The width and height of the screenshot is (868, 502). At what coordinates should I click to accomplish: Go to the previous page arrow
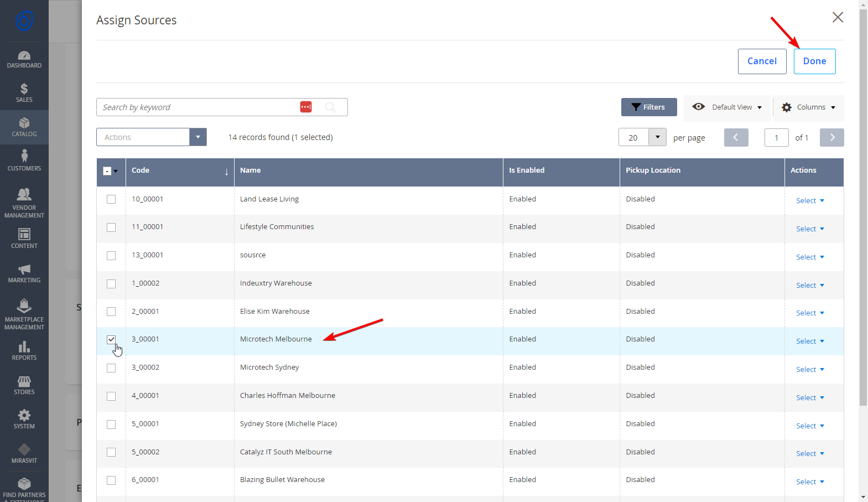(736, 137)
